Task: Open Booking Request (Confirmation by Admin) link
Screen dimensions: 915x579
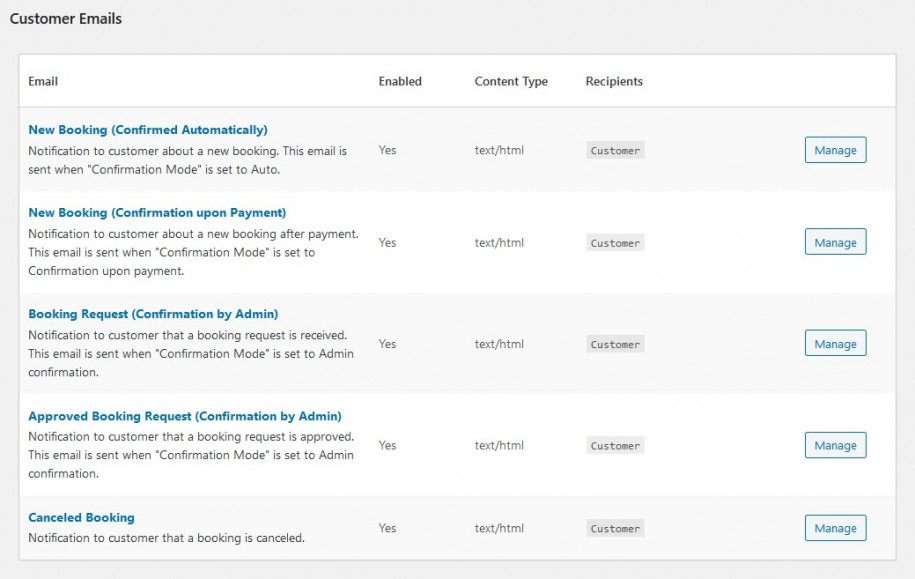Action: pos(153,314)
